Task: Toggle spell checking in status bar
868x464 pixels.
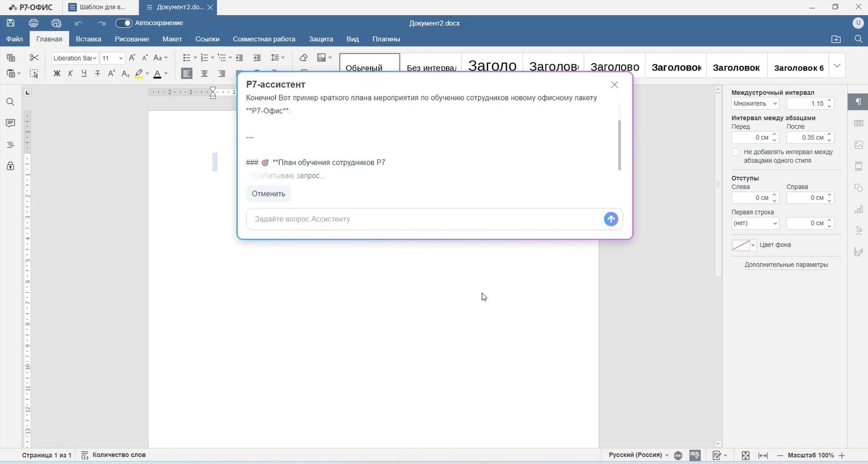Action: pos(694,455)
